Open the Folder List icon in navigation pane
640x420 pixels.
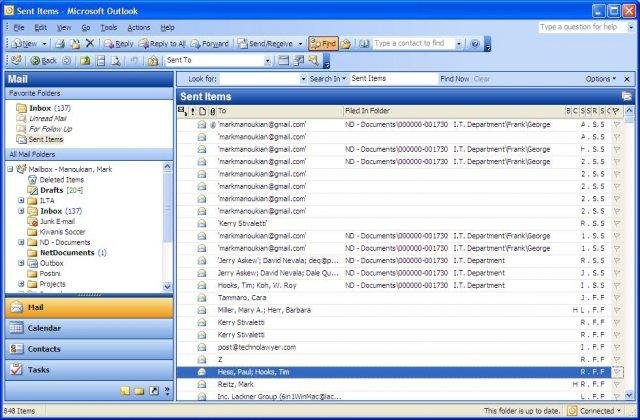pos(139,391)
